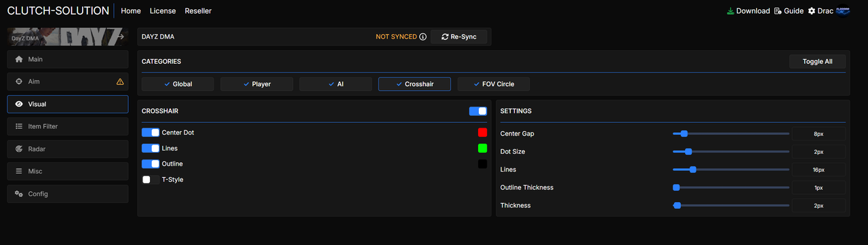
Task: Click the Dot Size slider handle
Action: click(688, 151)
